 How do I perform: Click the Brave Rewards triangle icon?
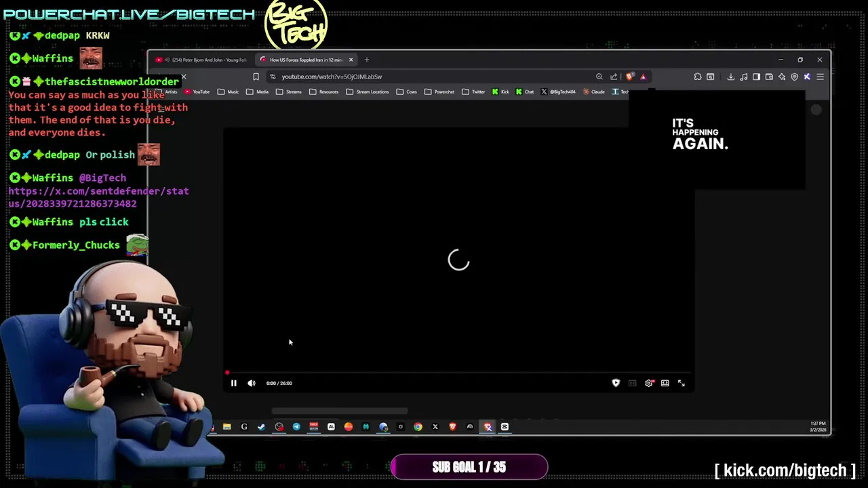click(643, 77)
